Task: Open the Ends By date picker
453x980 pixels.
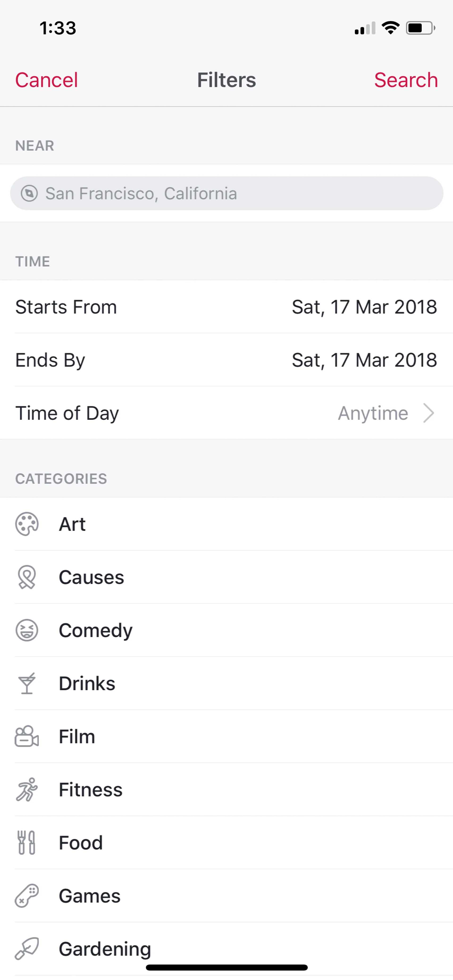Action: click(x=364, y=360)
